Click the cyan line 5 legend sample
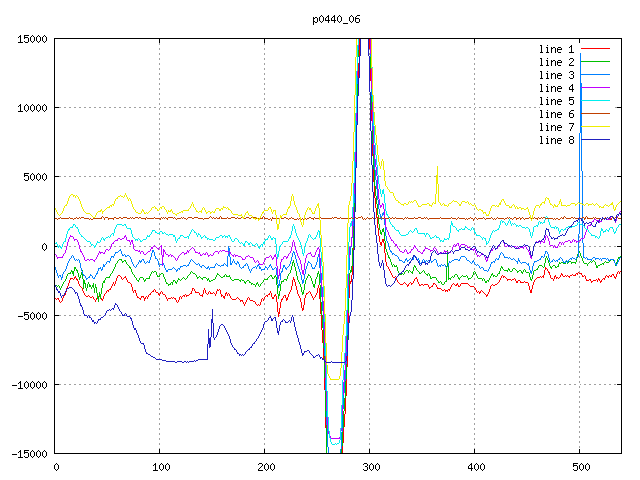This screenshot has height=480, width=640. pos(595,101)
